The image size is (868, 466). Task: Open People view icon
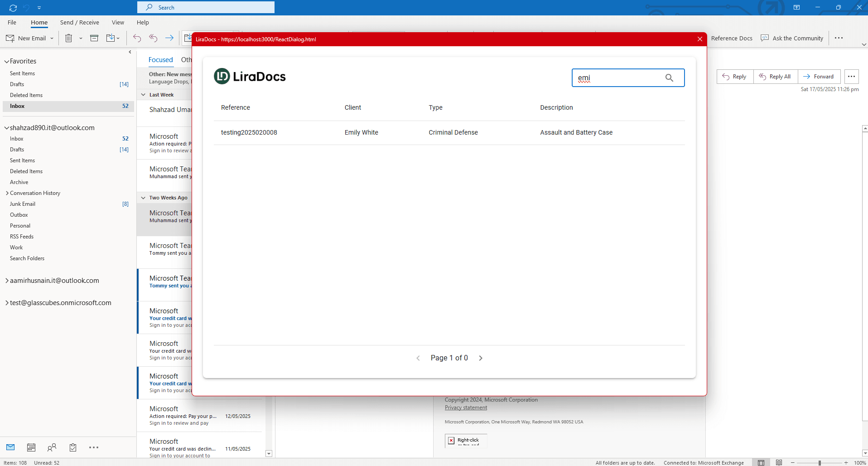[x=52, y=447]
